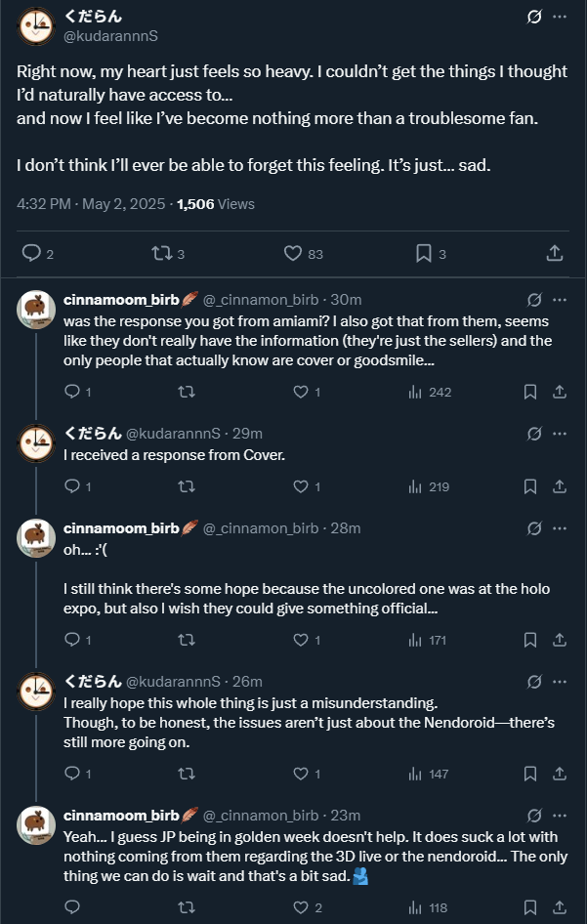This screenshot has height=924, width=587.
Task: Open cinnamoom_birb profile name in first reply
Action: point(121,299)
